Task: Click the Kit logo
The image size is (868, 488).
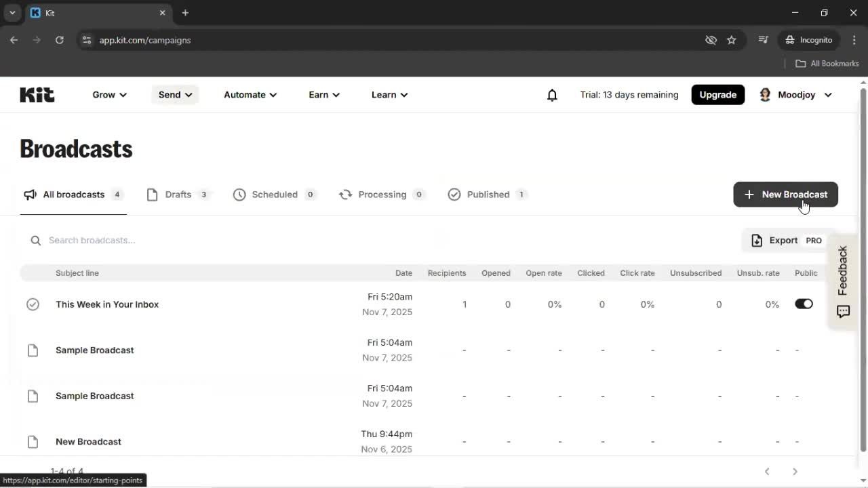Action: [37, 95]
